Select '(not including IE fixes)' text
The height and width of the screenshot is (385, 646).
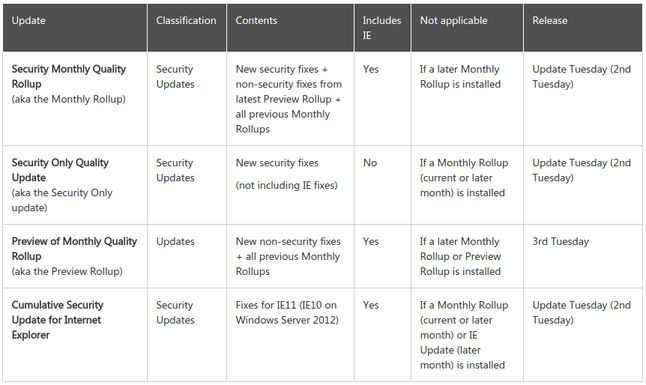286,185
